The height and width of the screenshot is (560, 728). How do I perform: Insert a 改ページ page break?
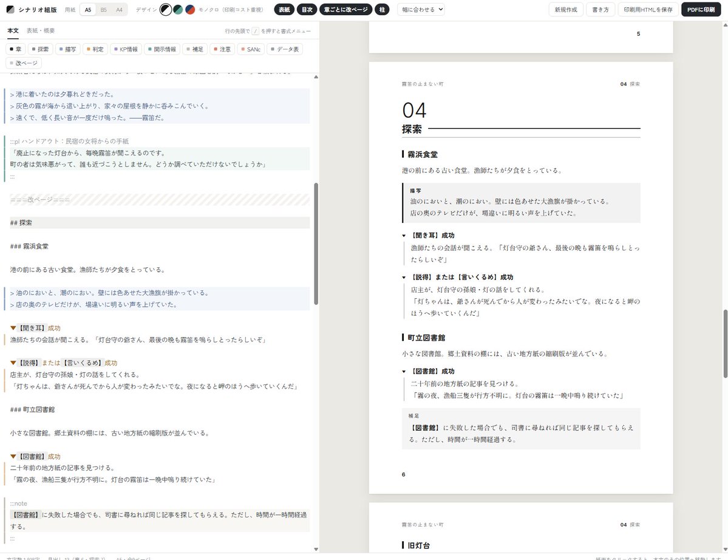(24, 63)
